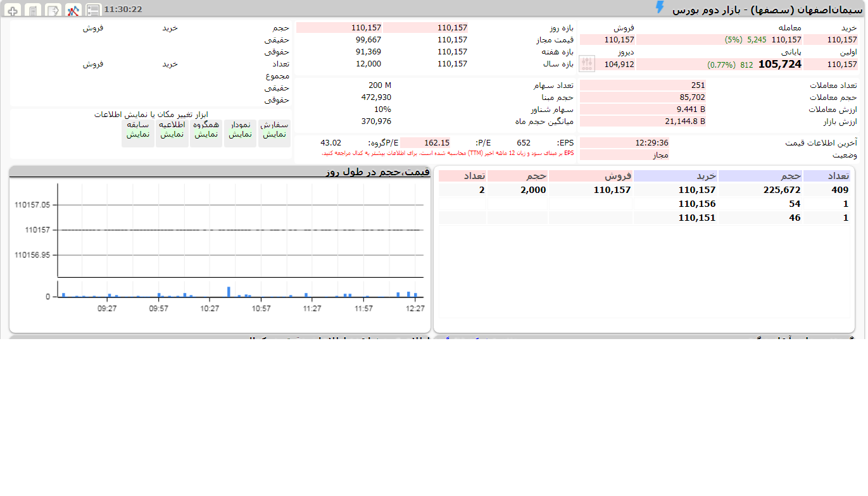The height and width of the screenshot is (496, 868).
Task: Click the order book buy volume 54
Action: pos(795,204)
